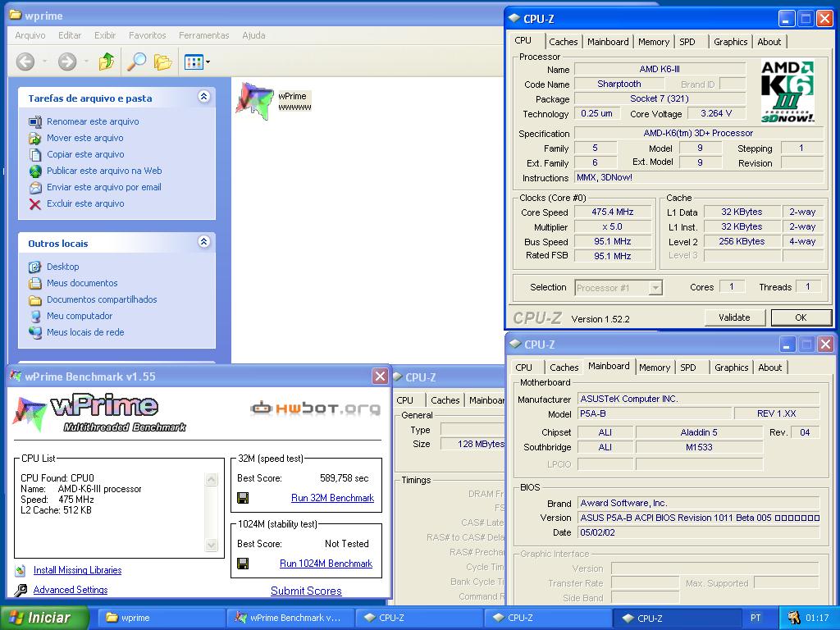The height and width of the screenshot is (630, 840).
Task: Open the Exibir menu
Action: [105, 35]
